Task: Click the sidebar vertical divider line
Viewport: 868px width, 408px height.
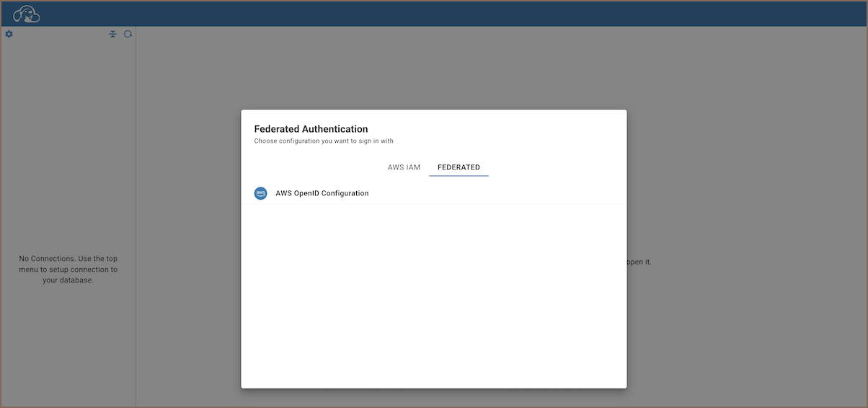Action: [x=136, y=216]
